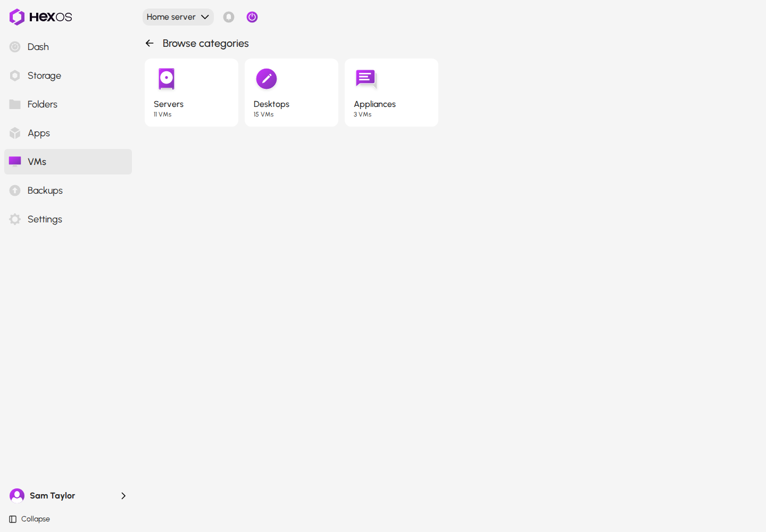
Task: Click the HexOS logo
Action: point(40,17)
